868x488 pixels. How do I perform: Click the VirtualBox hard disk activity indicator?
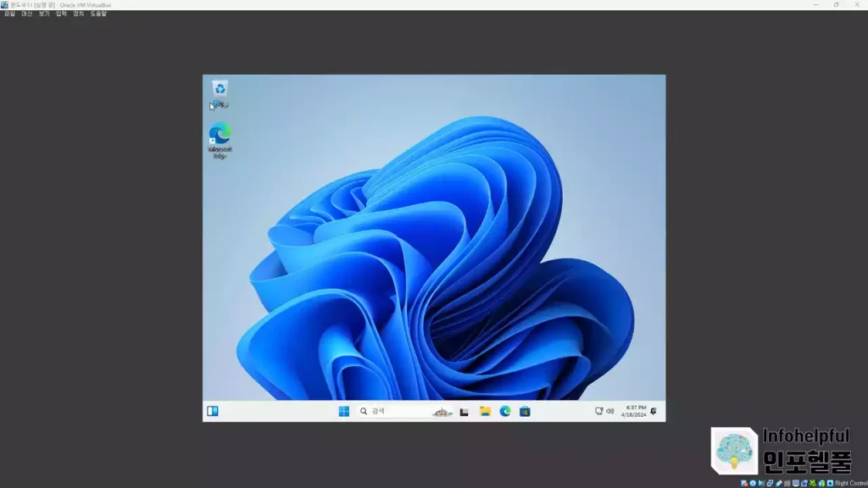[743, 484]
